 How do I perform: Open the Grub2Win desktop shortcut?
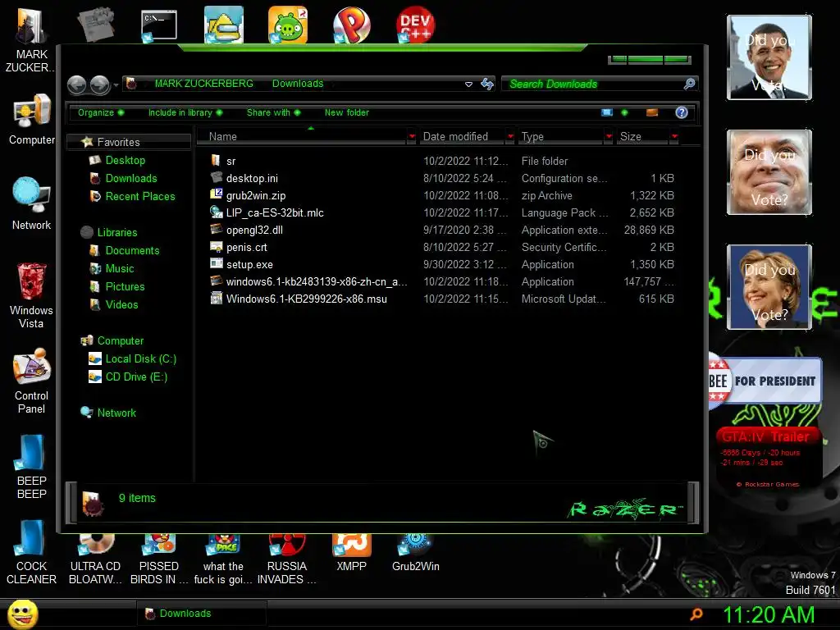pos(415,554)
